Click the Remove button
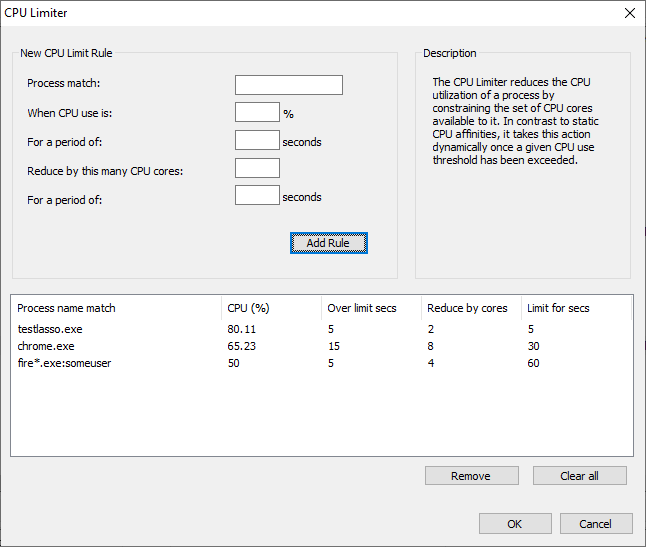Image resolution: width=646 pixels, height=547 pixels. pyautogui.click(x=471, y=476)
